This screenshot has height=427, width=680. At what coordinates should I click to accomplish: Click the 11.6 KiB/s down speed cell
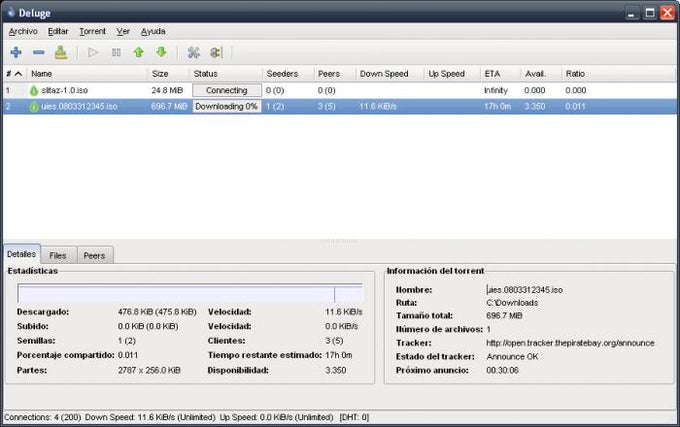tap(378, 107)
